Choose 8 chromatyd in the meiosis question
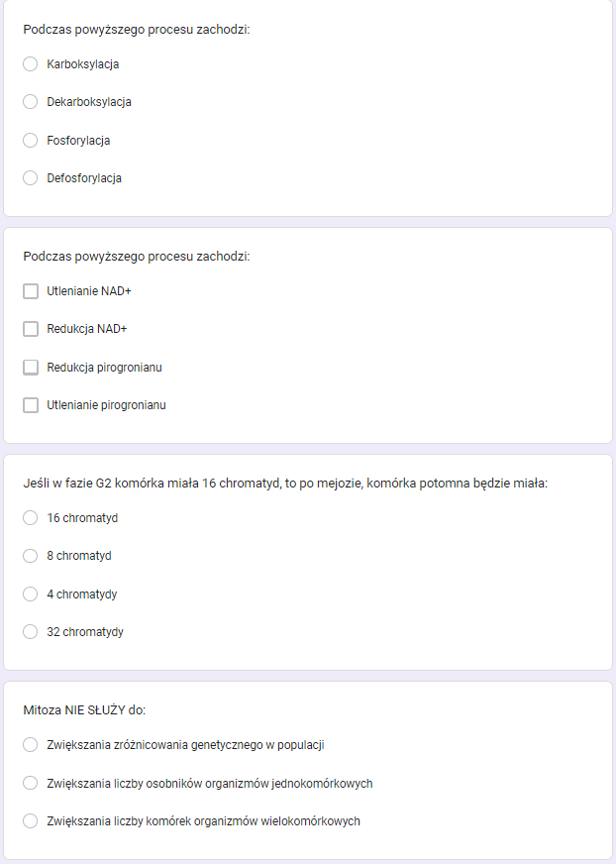 (31, 556)
